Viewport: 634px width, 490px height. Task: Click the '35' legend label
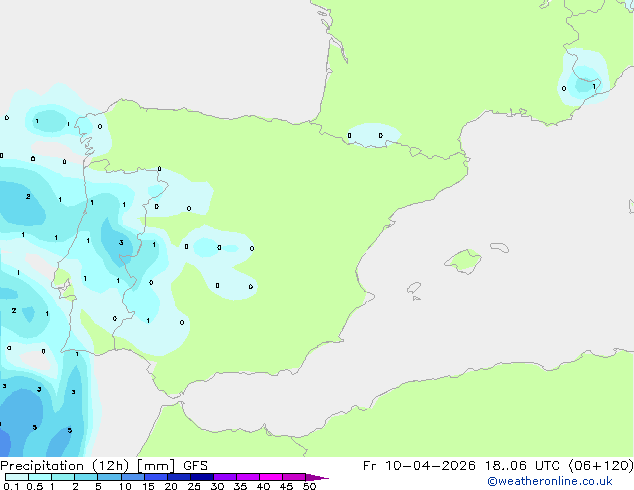click(x=240, y=486)
